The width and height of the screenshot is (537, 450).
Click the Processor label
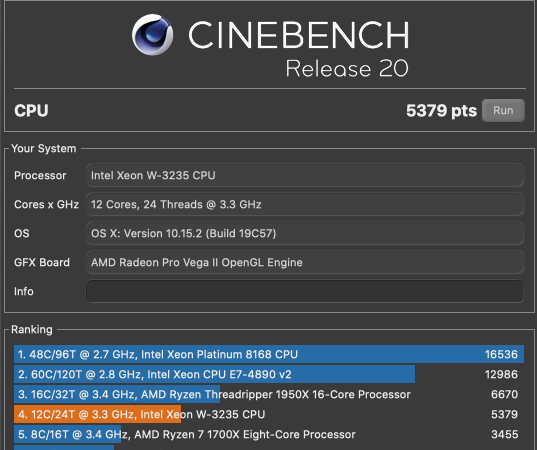[x=40, y=175]
